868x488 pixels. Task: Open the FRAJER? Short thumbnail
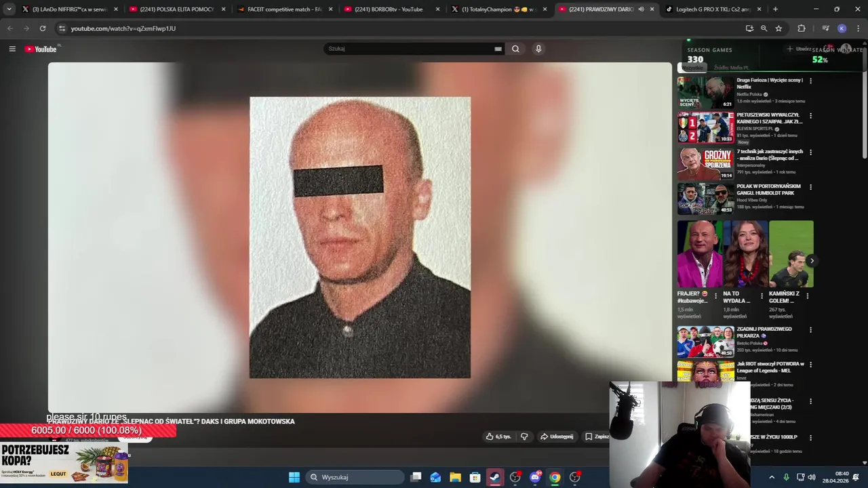coord(700,254)
